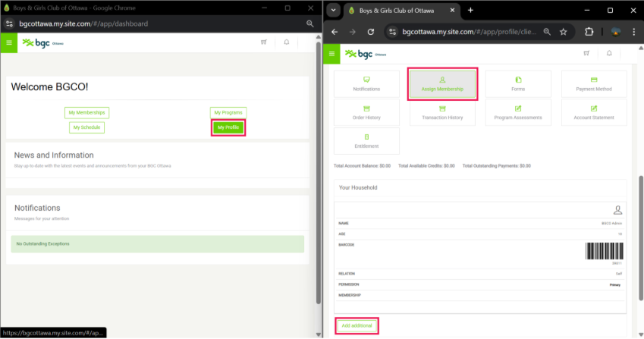Image resolution: width=644 pixels, height=339 pixels.
Task: Click zoom magnifier in right address bar
Action: tap(547, 32)
